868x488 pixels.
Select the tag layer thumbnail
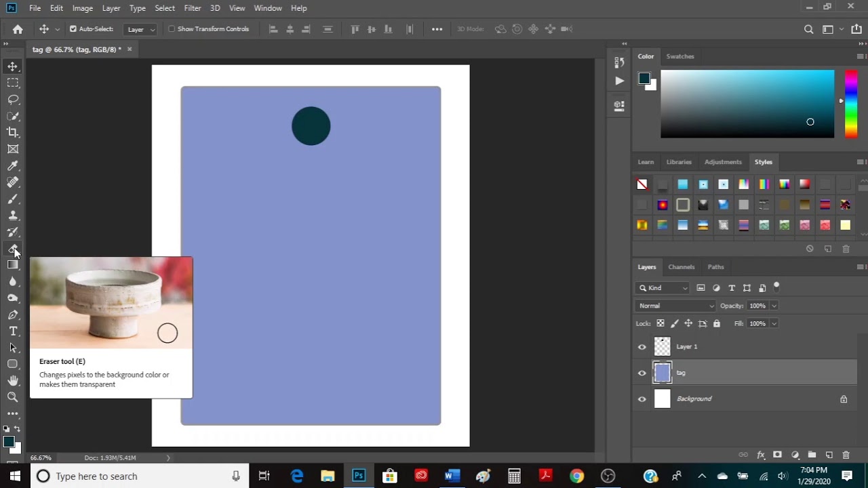coord(663,373)
